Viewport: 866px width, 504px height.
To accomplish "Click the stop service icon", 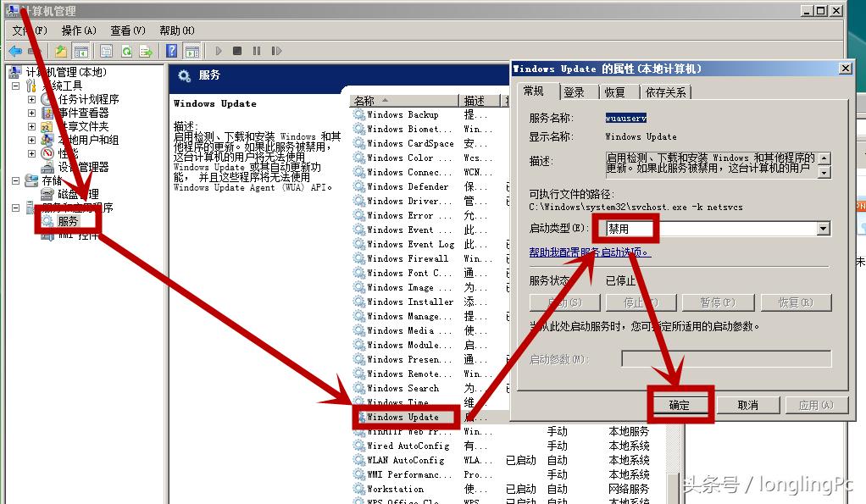I will [236, 51].
